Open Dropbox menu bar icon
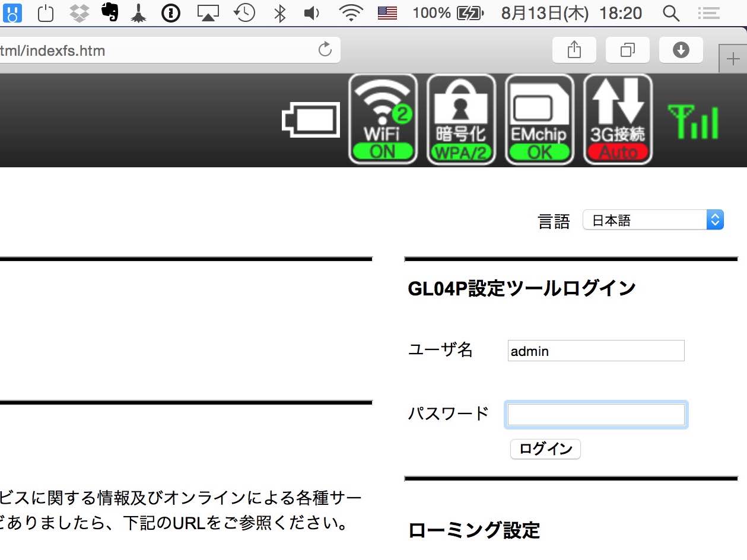The width and height of the screenshot is (747, 560). point(79,12)
